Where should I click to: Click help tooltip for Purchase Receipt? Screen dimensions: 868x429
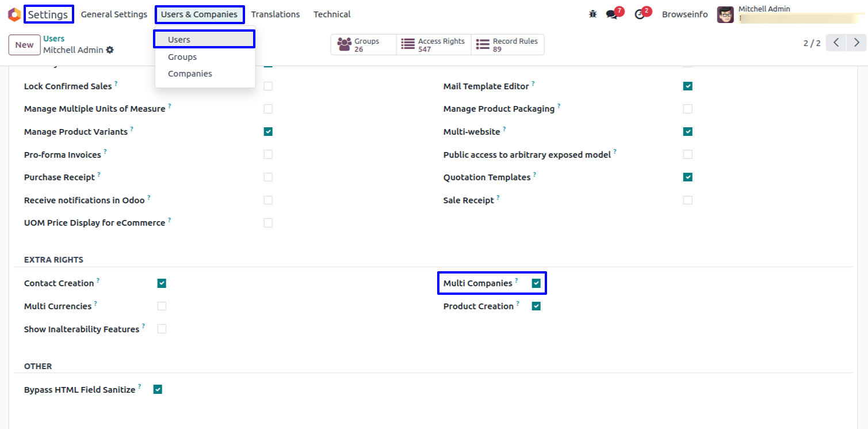pos(99,174)
